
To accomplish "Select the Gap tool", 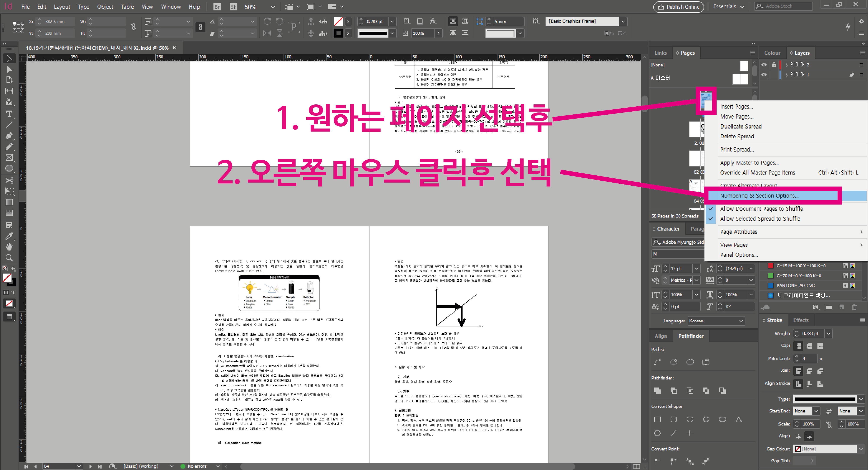I will pos(9,91).
